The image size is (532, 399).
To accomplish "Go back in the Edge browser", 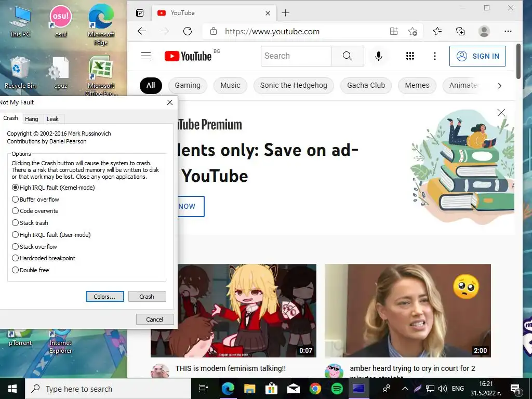I will [142, 31].
